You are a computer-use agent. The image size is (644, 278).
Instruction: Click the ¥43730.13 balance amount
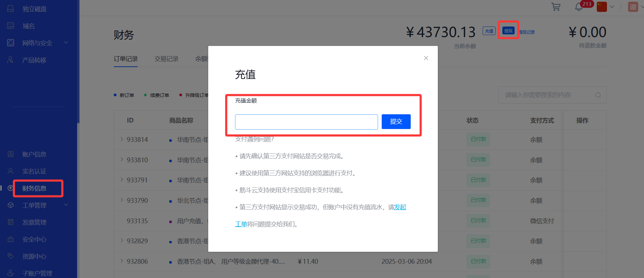[x=441, y=32]
